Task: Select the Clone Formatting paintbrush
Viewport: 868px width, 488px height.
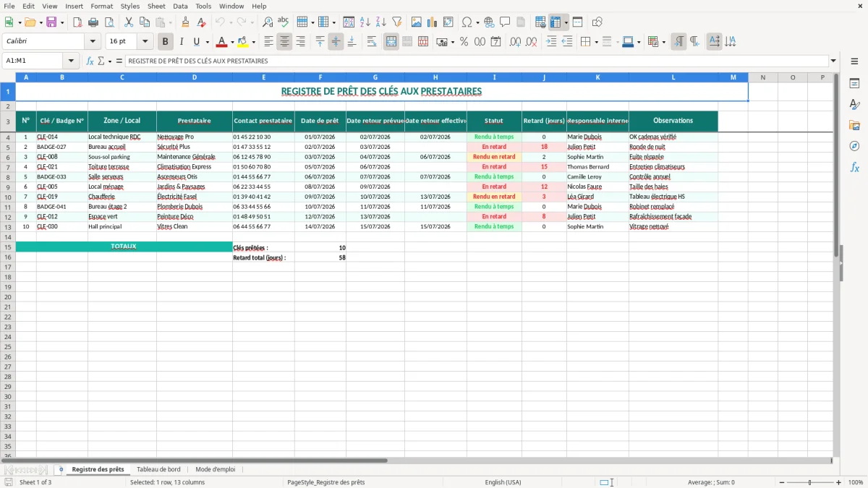Action: 185,22
